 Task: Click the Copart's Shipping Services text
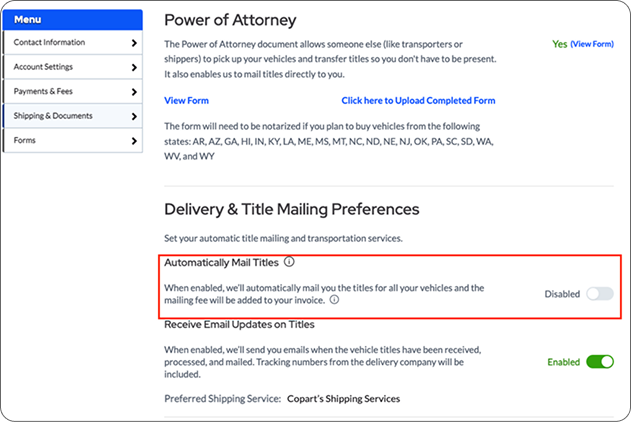pos(345,399)
